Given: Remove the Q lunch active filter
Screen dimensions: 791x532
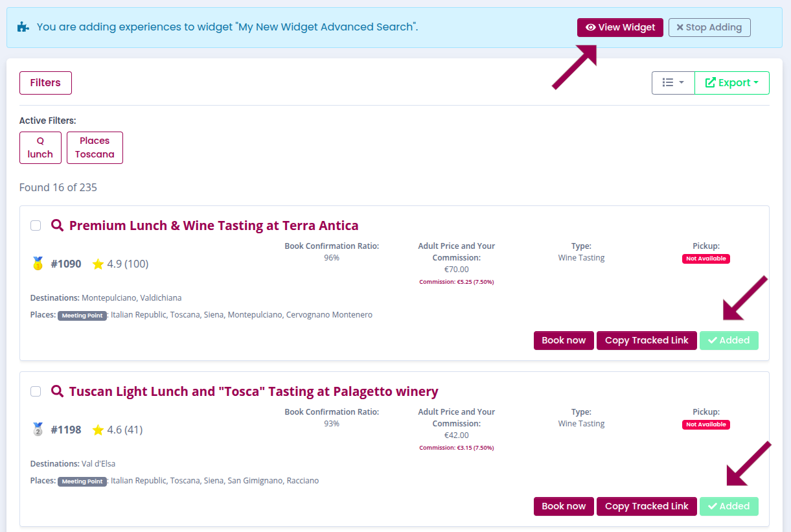Looking at the screenshot, I should click(40, 148).
